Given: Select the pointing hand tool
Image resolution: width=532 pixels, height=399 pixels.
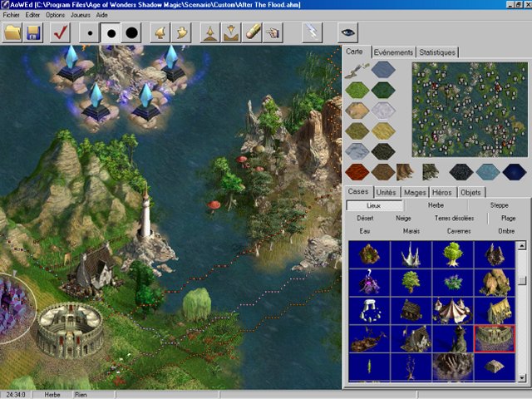Looking at the screenshot, I should click(x=273, y=33).
